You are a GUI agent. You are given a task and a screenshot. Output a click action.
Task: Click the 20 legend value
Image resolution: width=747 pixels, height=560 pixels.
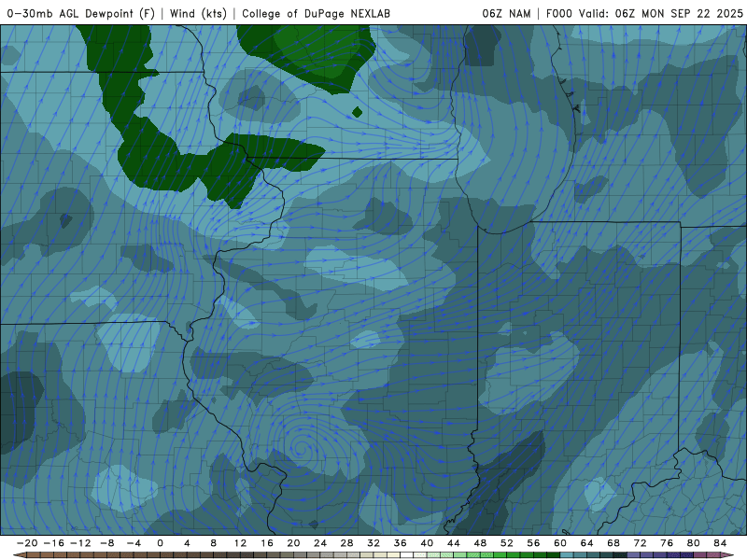pyautogui.click(x=293, y=543)
